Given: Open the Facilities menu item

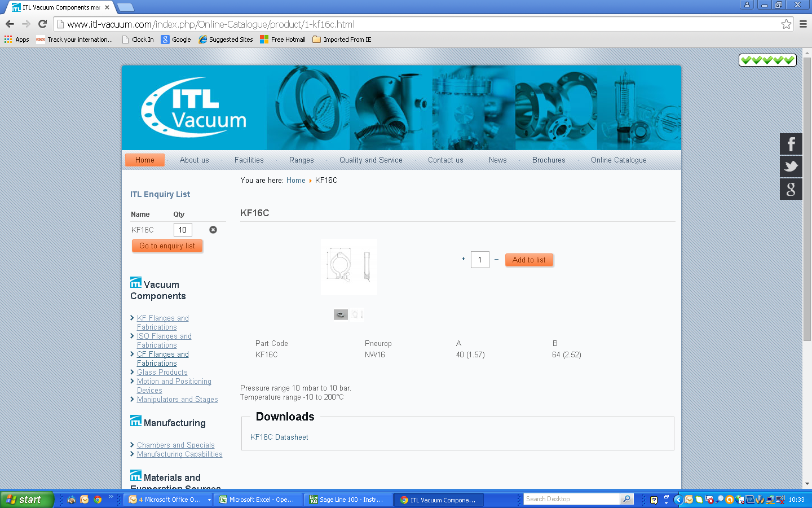Looking at the screenshot, I should (x=249, y=160).
